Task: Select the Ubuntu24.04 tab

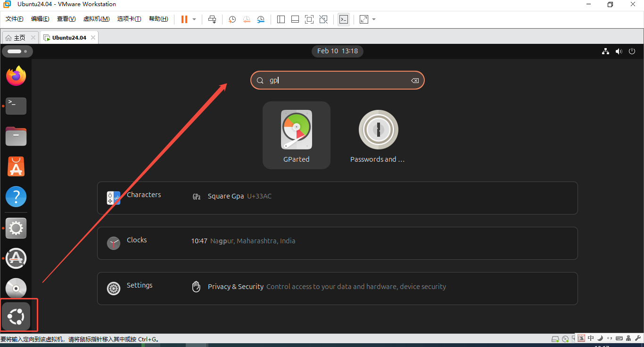Action: (x=69, y=38)
